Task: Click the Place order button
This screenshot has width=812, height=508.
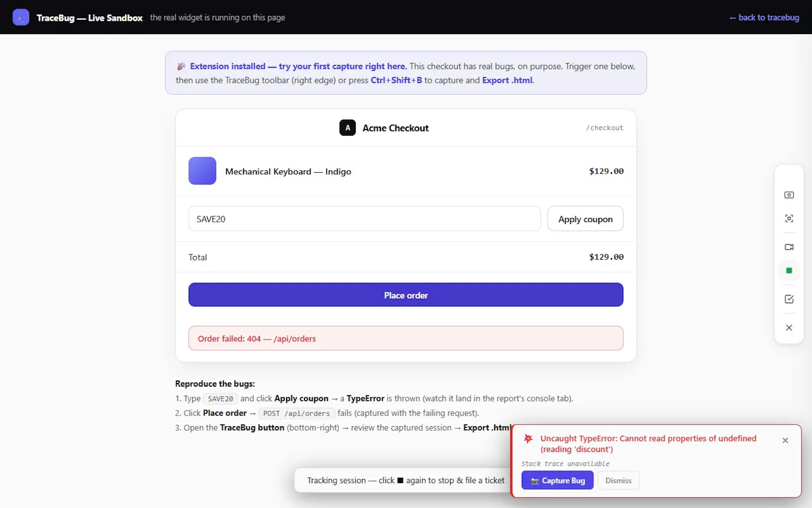Action: click(x=405, y=295)
